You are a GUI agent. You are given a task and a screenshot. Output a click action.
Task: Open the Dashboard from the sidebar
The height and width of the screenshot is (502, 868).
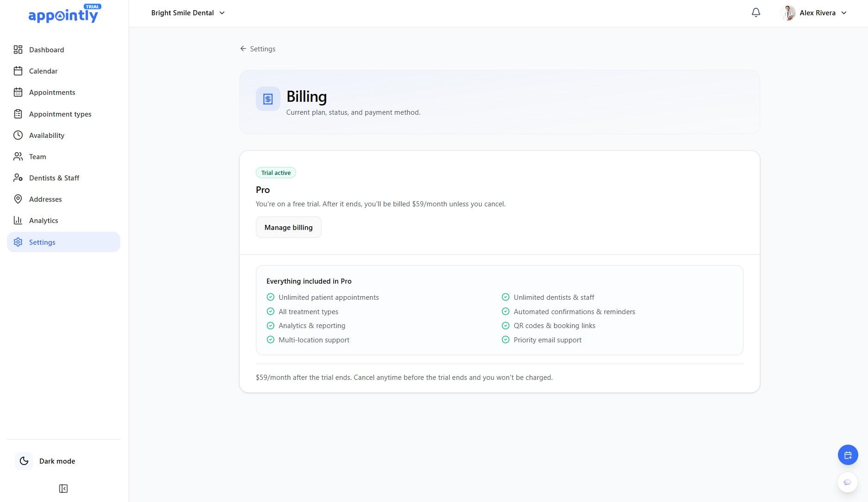[46, 50]
